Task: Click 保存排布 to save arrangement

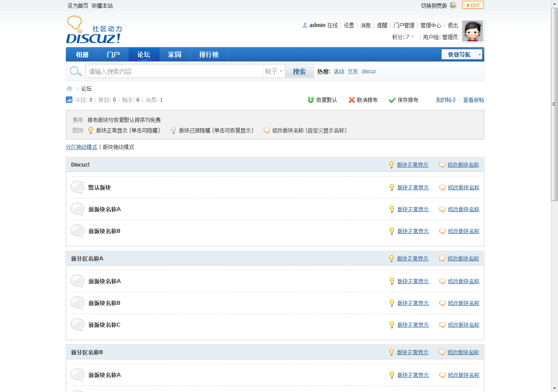Action: click(408, 100)
